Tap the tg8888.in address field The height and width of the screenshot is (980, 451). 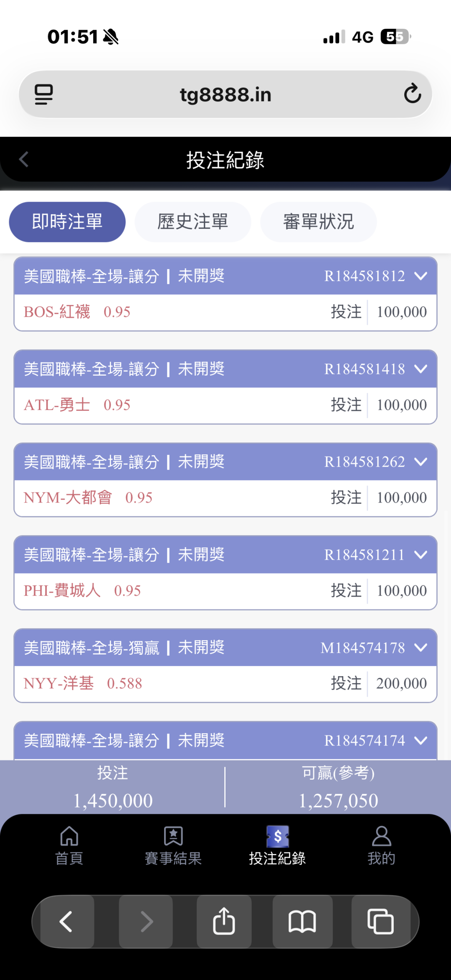(225, 94)
